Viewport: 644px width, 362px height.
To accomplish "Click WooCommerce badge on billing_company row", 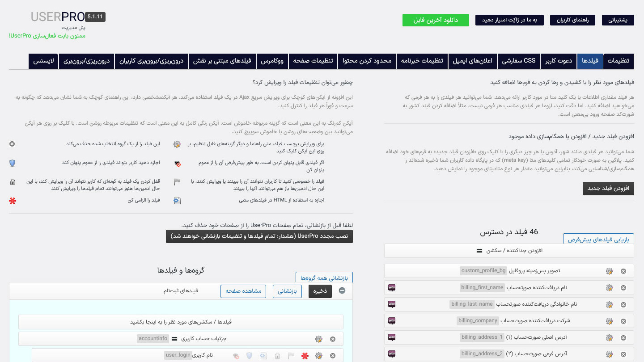I will click(x=392, y=320).
